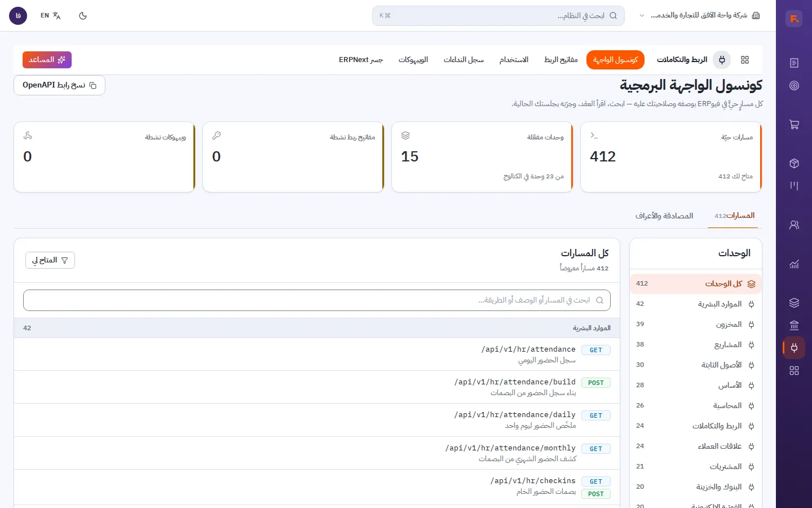Switch to the سجل النداءات tab
The width and height of the screenshot is (812, 508).
[464, 60]
